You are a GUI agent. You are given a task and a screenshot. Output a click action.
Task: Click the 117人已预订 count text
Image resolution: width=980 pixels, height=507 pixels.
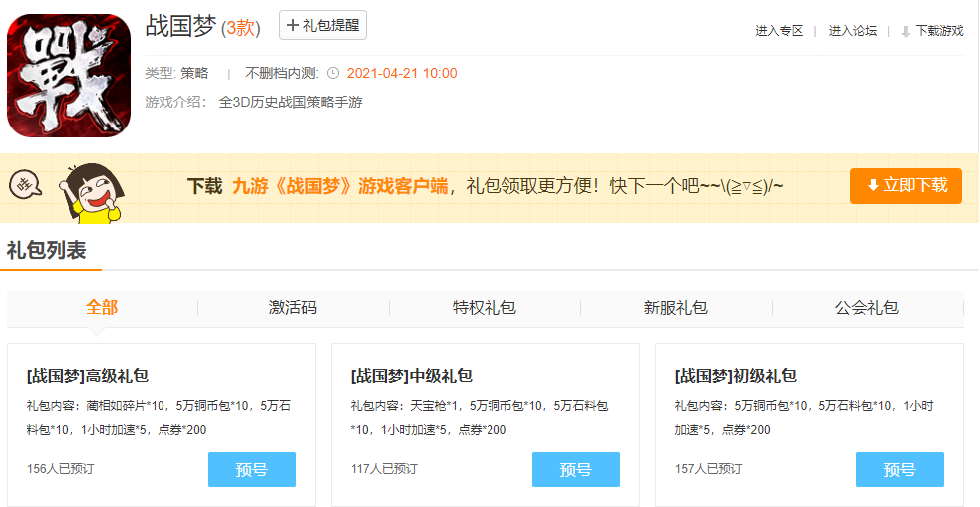click(x=385, y=469)
